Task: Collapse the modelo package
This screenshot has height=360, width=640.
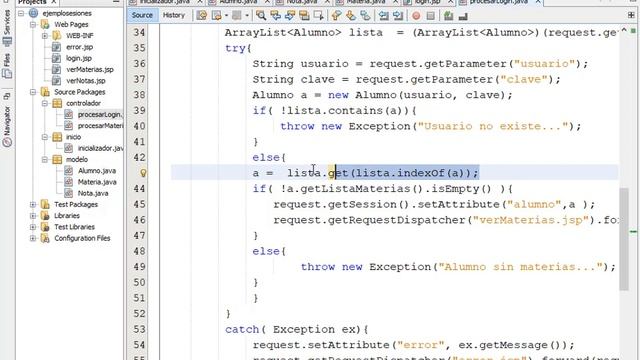Action: 45,160
